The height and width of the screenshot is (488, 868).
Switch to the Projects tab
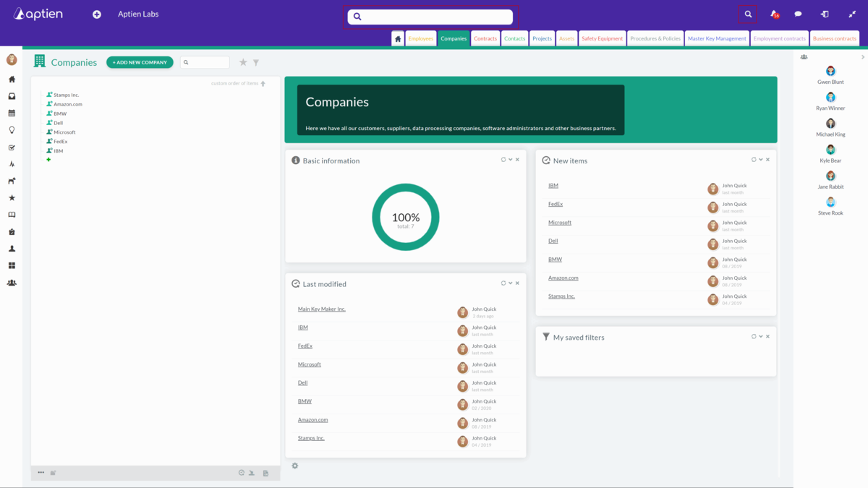[x=542, y=39]
